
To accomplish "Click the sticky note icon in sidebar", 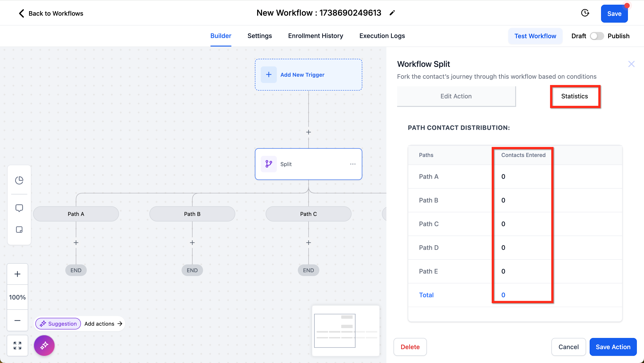I will coord(19,229).
